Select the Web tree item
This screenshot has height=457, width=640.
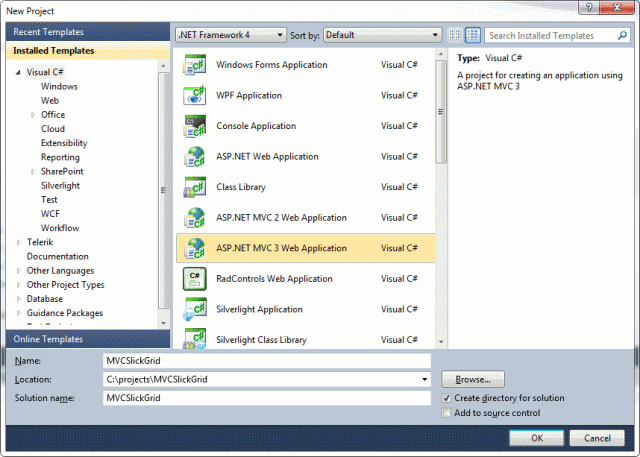(x=50, y=101)
